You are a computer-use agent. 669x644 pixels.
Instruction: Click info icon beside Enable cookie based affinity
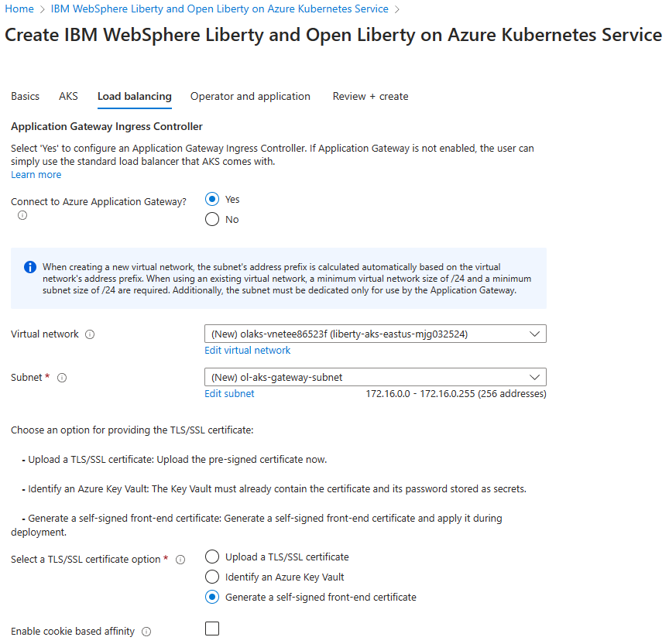(x=146, y=632)
